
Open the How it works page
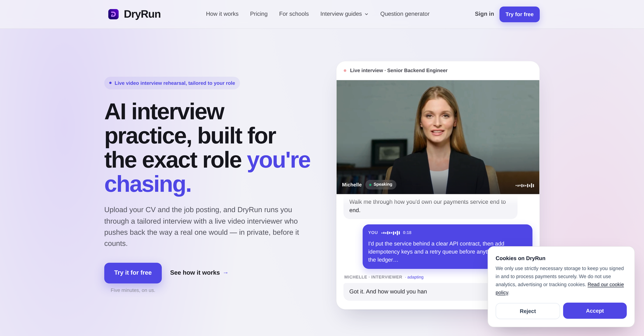222,14
